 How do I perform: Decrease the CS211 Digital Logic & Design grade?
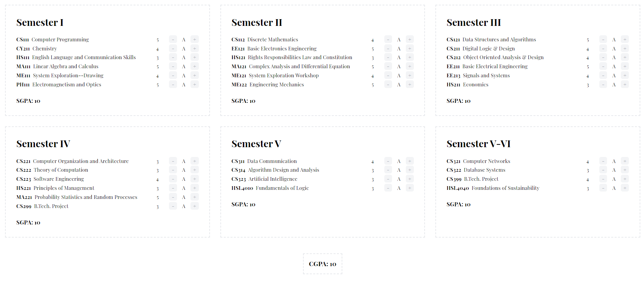(603, 48)
